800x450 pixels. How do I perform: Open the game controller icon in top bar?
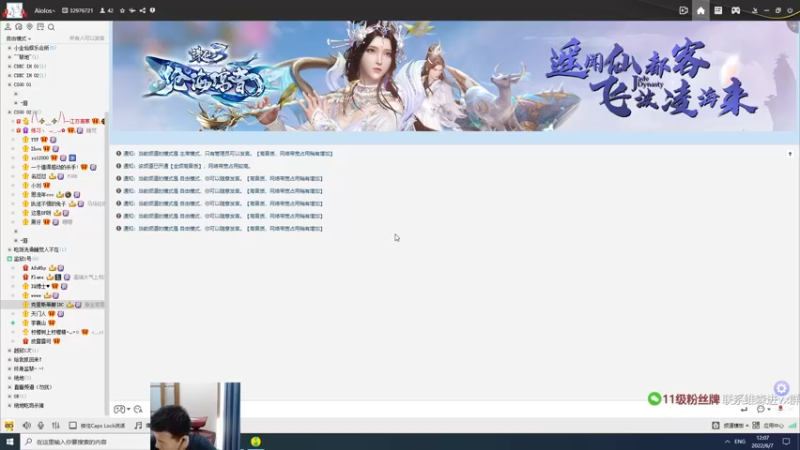pos(735,10)
